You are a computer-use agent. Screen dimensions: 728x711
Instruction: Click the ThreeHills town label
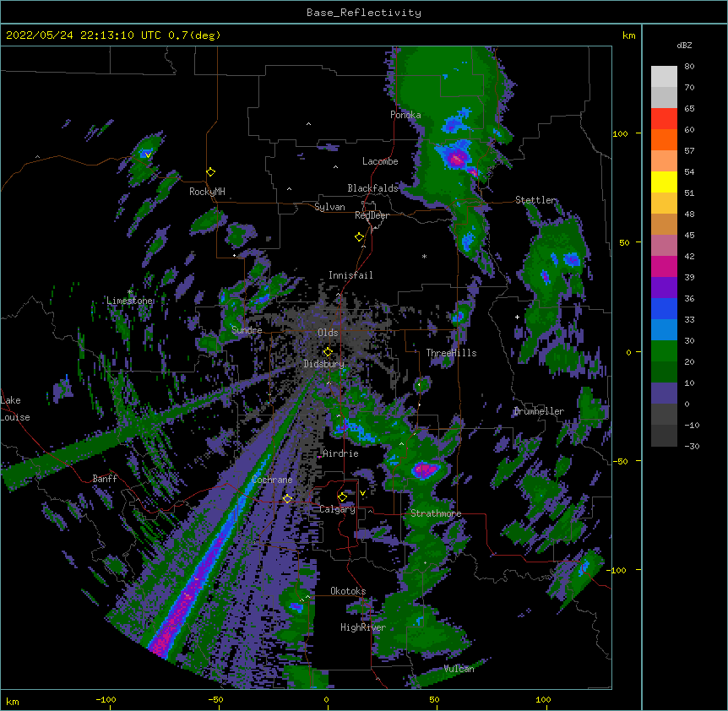click(x=451, y=353)
